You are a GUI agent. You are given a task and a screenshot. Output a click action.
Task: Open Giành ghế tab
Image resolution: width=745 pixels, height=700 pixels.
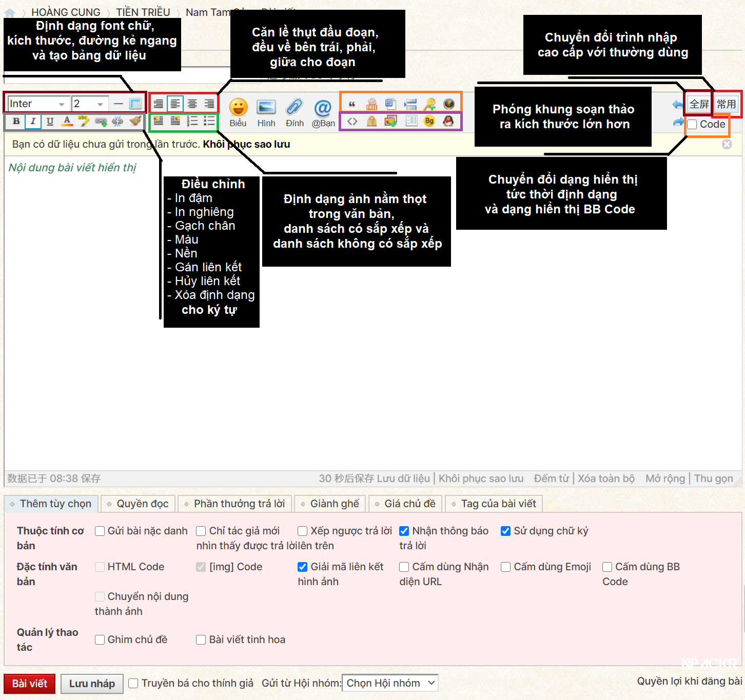[330, 504]
